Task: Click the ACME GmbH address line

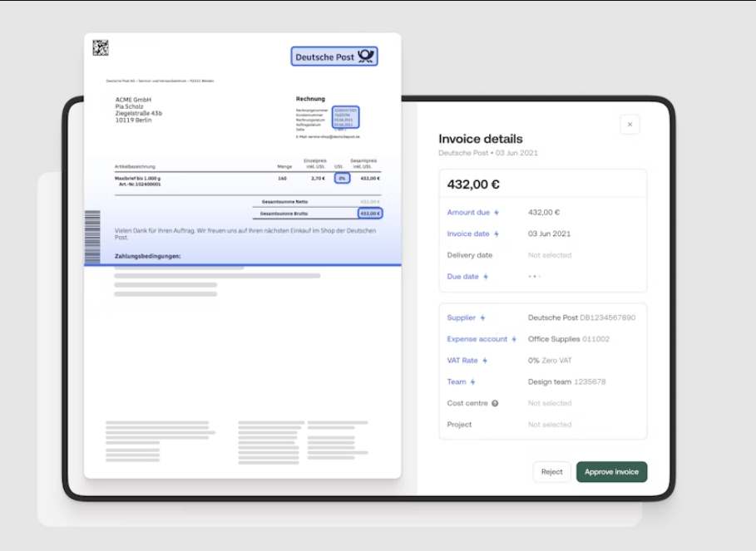Action: point(133,100)
